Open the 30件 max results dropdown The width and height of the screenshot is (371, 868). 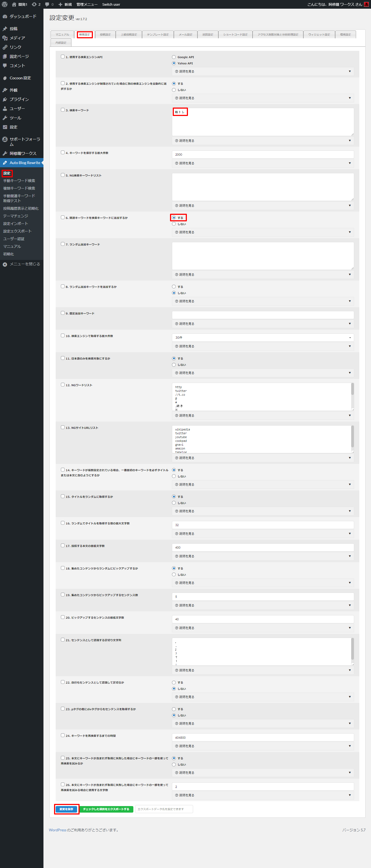(263, 337)
